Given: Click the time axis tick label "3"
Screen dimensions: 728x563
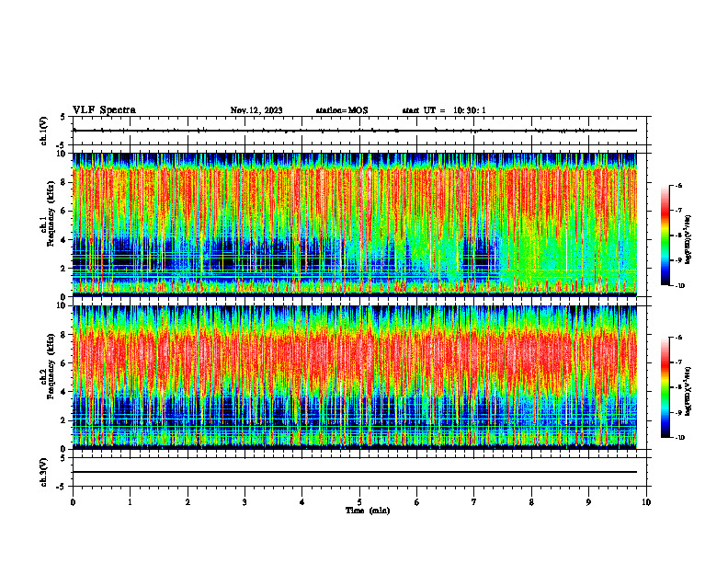Looking at the screenshot, I should tap(245, 502).
